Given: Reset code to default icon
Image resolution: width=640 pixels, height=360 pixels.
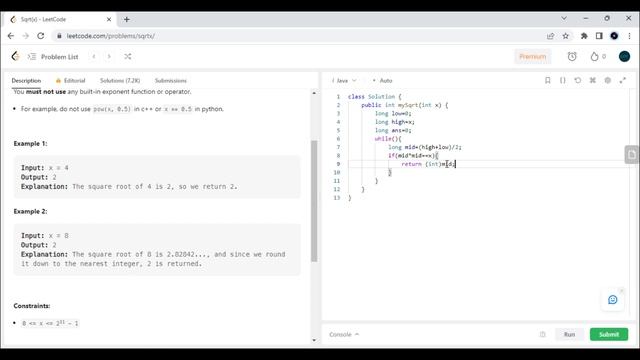Looking at the screenshot, I should 578,80.
